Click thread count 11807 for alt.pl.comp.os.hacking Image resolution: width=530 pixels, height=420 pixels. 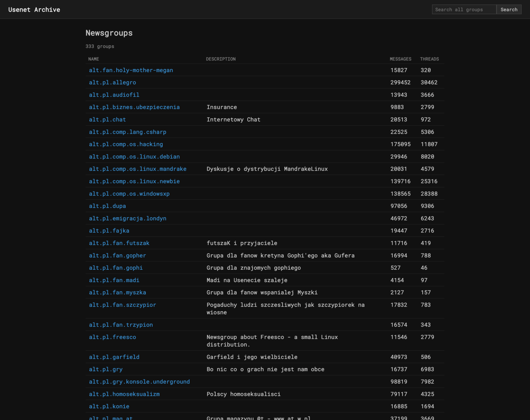pos(429,144)
